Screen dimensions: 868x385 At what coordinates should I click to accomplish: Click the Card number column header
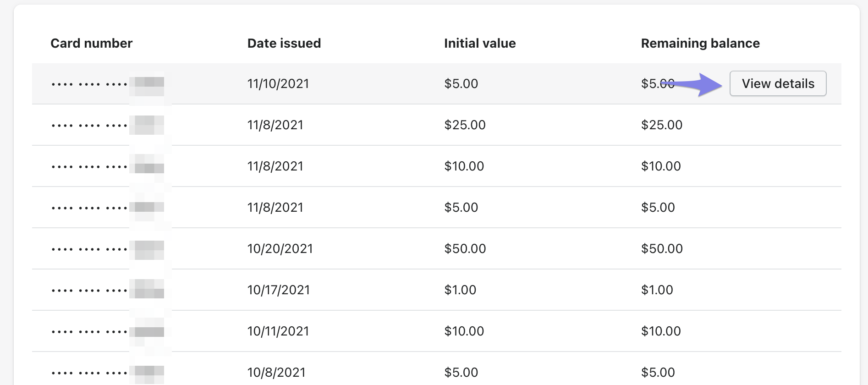[91, 43]
